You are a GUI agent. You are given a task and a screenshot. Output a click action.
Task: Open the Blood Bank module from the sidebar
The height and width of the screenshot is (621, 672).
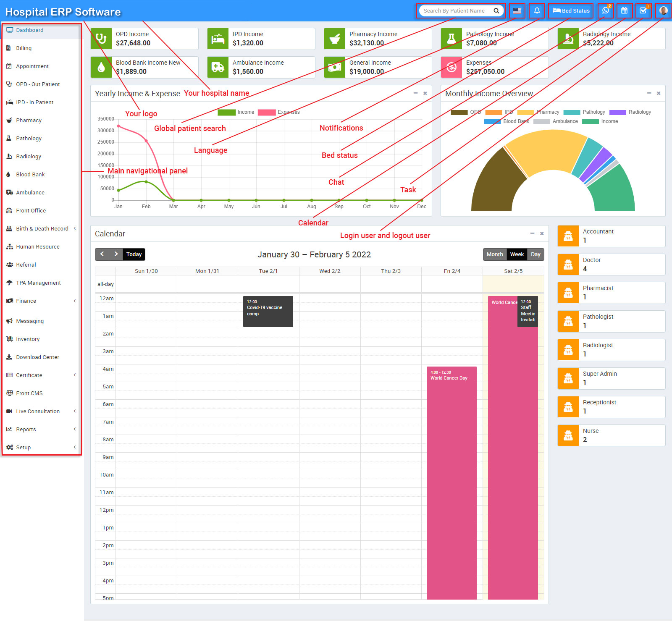(x=30, y=174)
